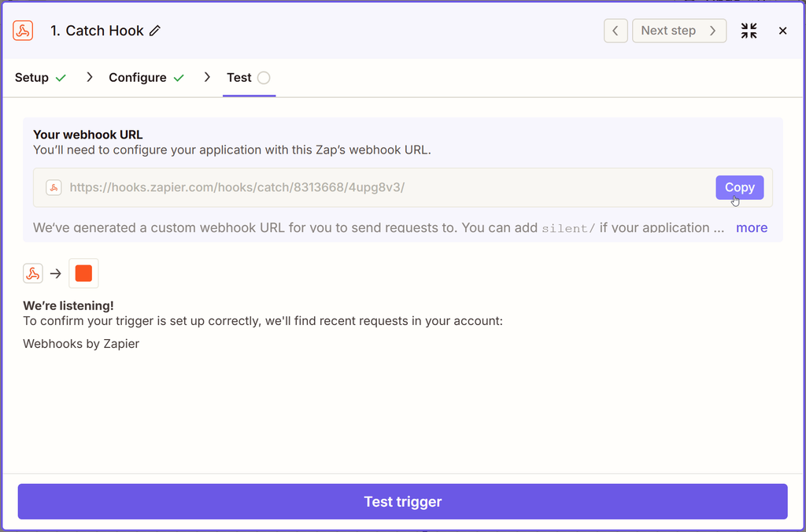Click the orange square app icon
Image resolution: width=806 pixels, height=532 pixels.
pos(83,273)
